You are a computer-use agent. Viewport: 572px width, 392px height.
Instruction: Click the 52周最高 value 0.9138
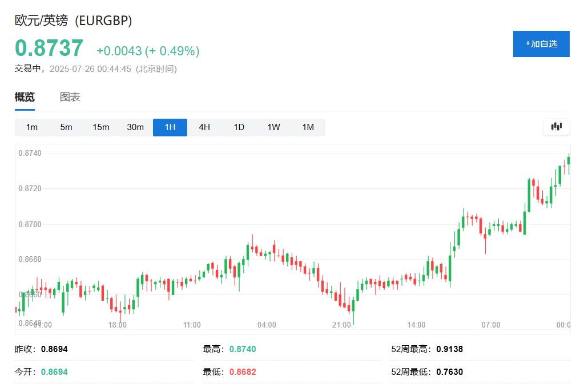(x=449, y=349)
